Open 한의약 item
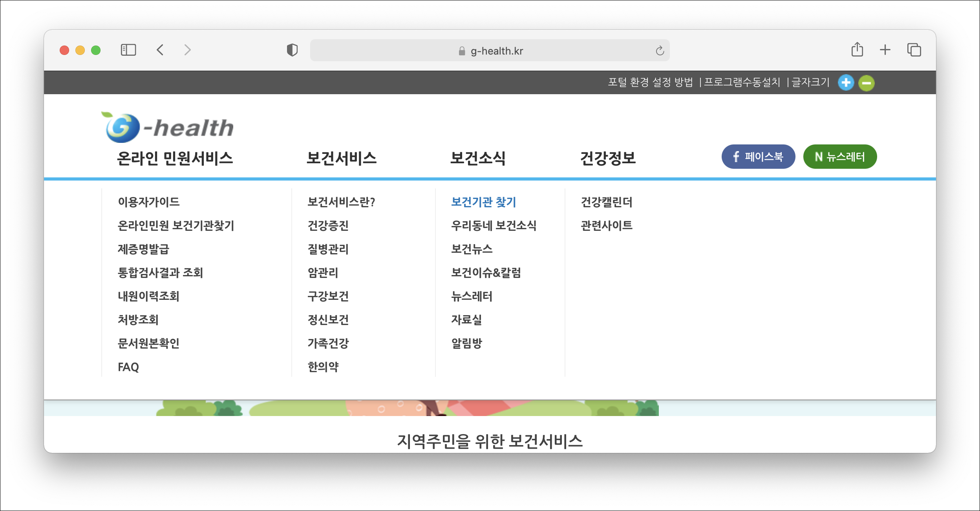Viewport: 980px width, 511px height. coord(323,367)
